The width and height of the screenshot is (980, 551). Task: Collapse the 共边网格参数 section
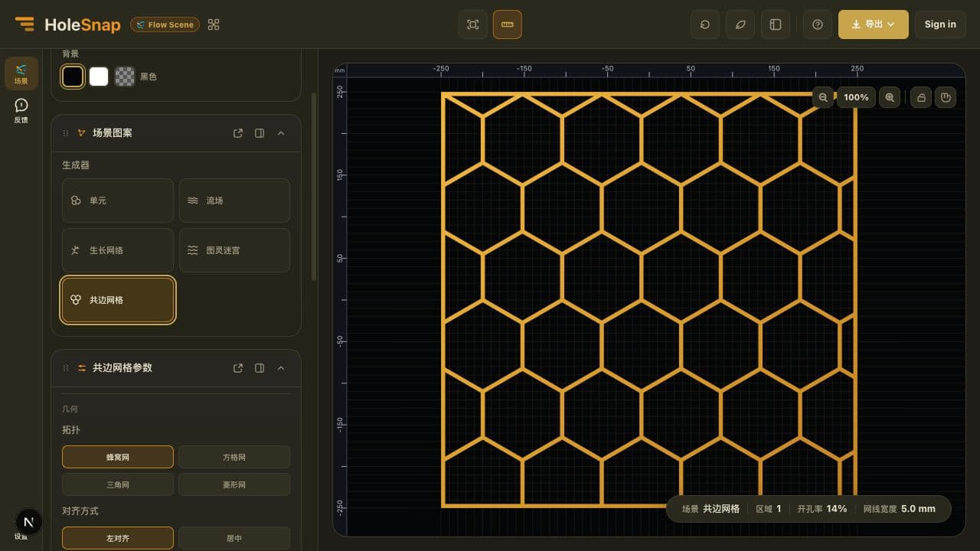[281, 368]
